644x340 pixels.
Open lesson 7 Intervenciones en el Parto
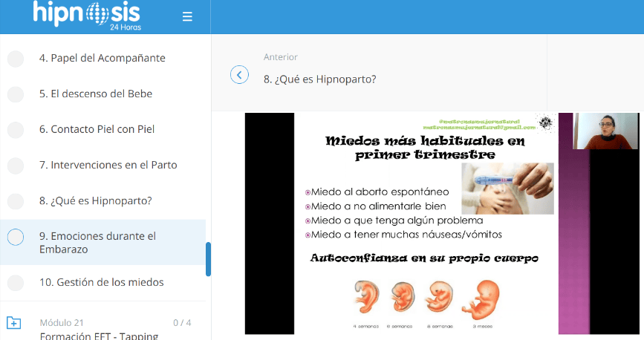click(108, 165)
